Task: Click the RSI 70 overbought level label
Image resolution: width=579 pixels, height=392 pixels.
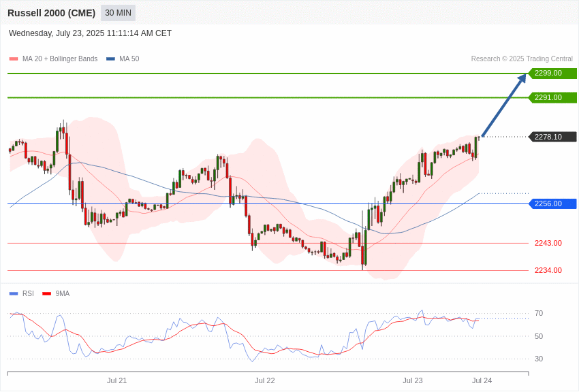Action: pos(539,314)
